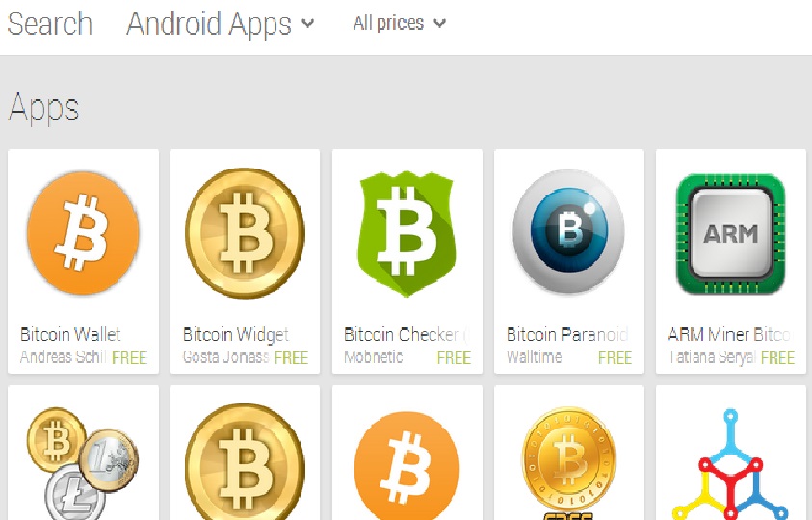The width and height of the screenshot is (812, 520).
Task: Click the colorful molecule network app icon
Action: [731, 464]
